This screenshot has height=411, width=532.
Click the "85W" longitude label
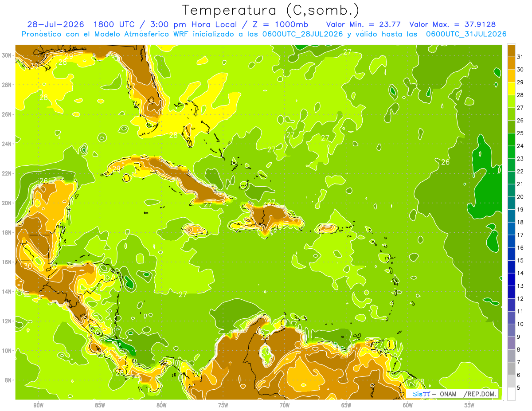point(100,405)
